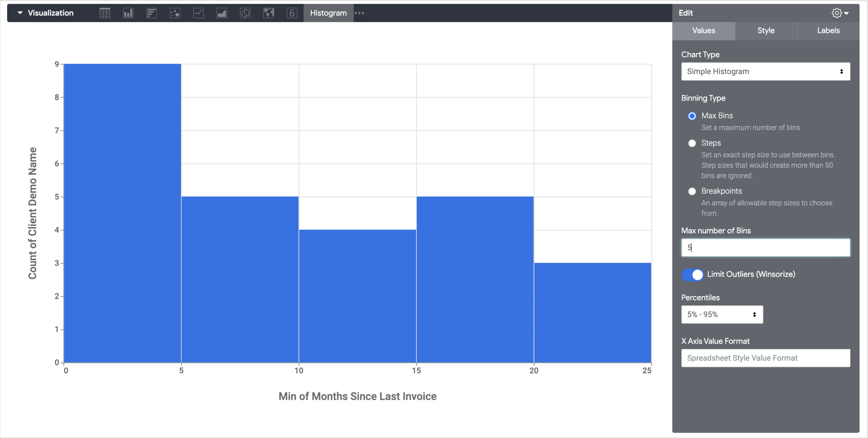Switch to column chart visualization

pyautogui.click(x=128, y=13)
